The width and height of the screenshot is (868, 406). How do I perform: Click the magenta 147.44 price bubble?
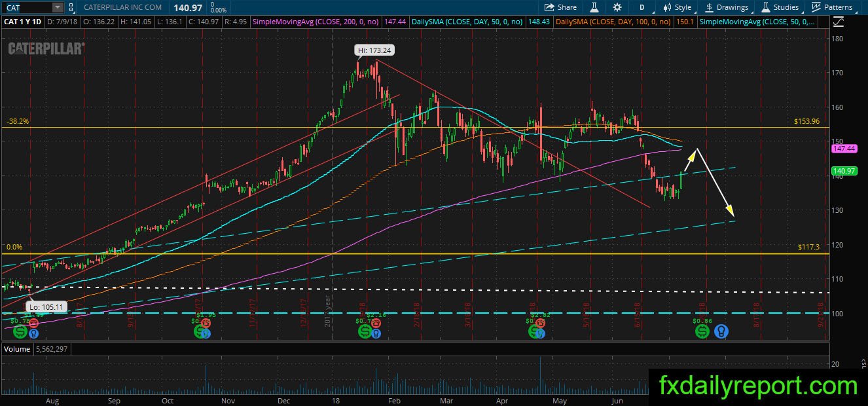pyautogui.click(x=844, y=149)
